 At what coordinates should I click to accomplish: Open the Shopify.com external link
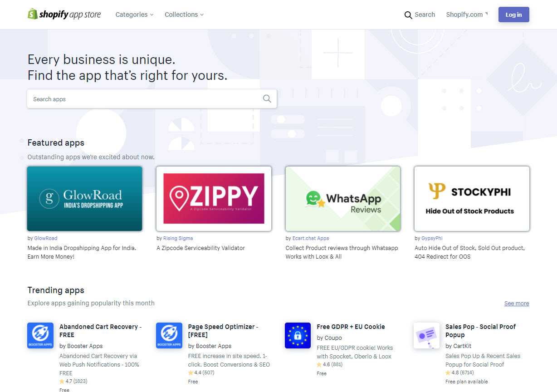[467, 15]
